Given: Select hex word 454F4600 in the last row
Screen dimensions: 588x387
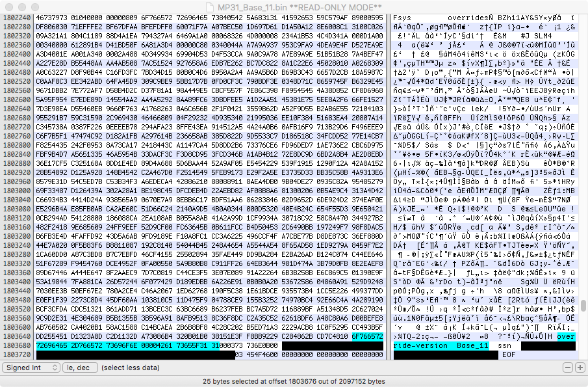Looking at the screenshot, I should point(262,354).
